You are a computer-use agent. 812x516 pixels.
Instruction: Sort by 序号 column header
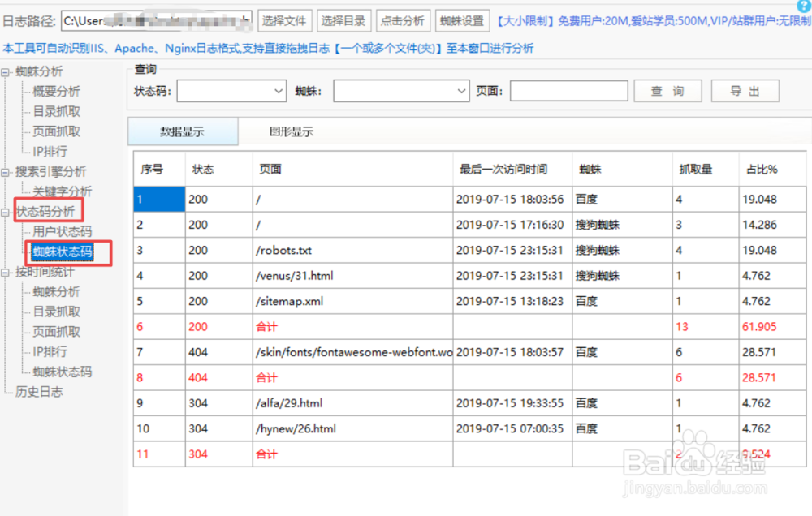click(x=159, y=170)
